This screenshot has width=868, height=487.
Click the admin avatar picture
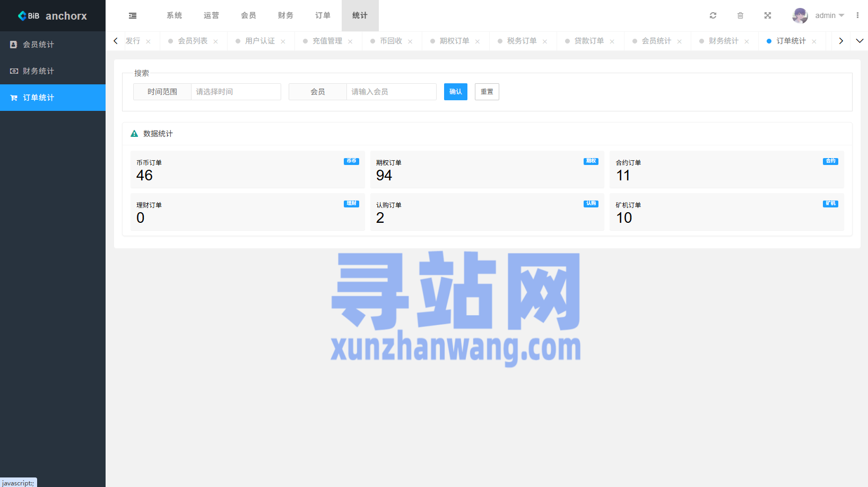click(800, 16)
